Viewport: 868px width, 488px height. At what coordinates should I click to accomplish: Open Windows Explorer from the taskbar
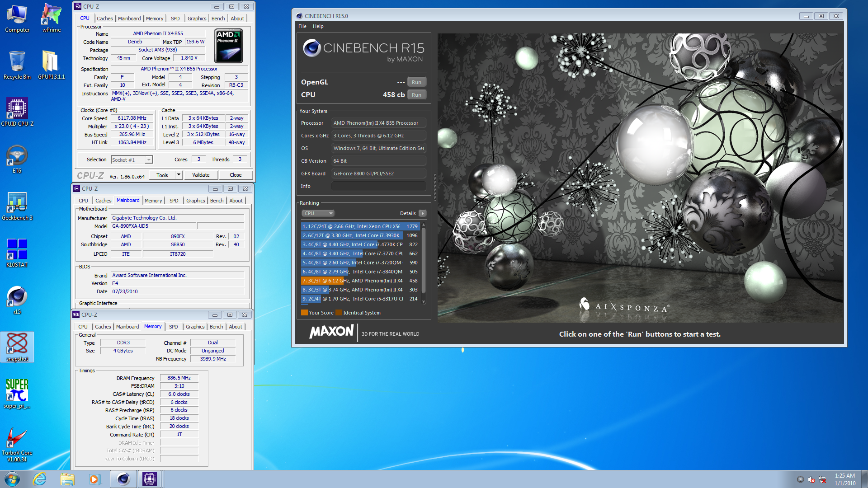[x=67, y=479]
